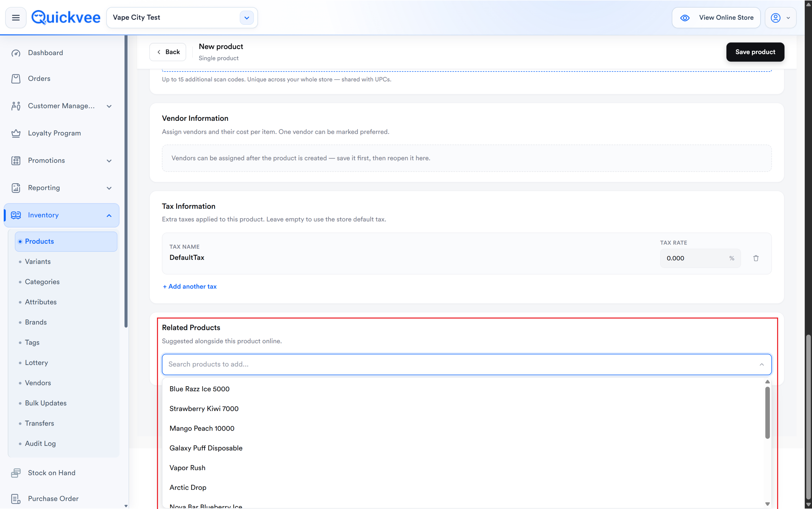812x509 pixels.
Task: Expand the Reporting submenu chevron
Action: coord(109,188)
